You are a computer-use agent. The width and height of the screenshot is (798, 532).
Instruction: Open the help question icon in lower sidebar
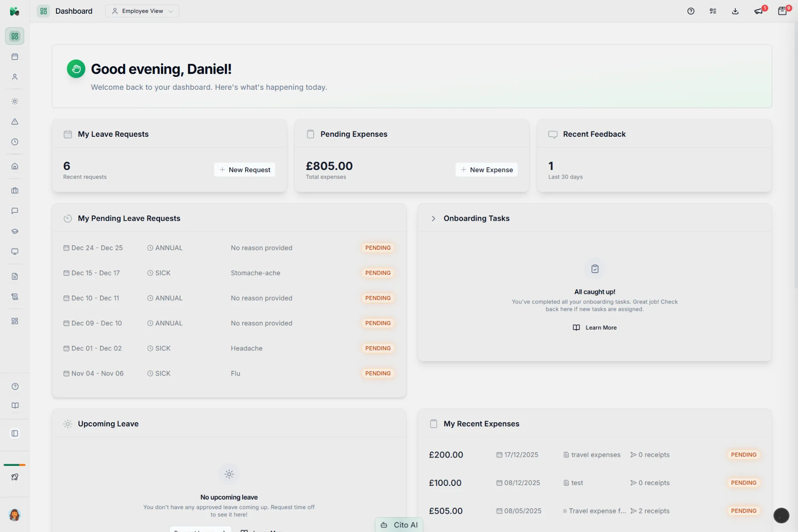pyautogui.click(x=15, y=387)
